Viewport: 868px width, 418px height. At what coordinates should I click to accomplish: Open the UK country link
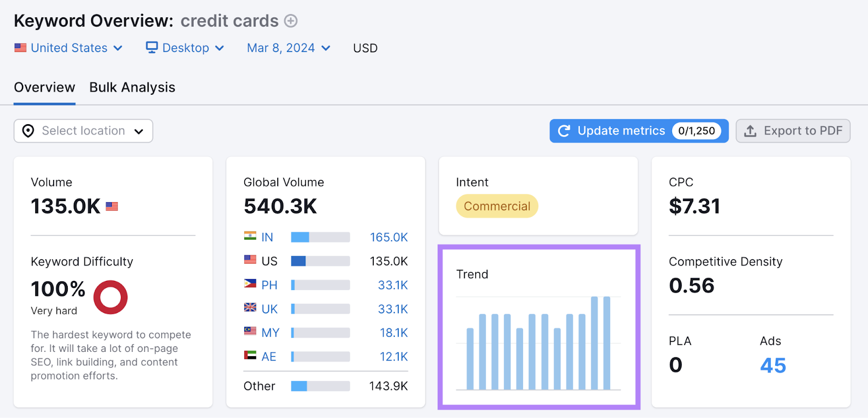coord(270,309)
